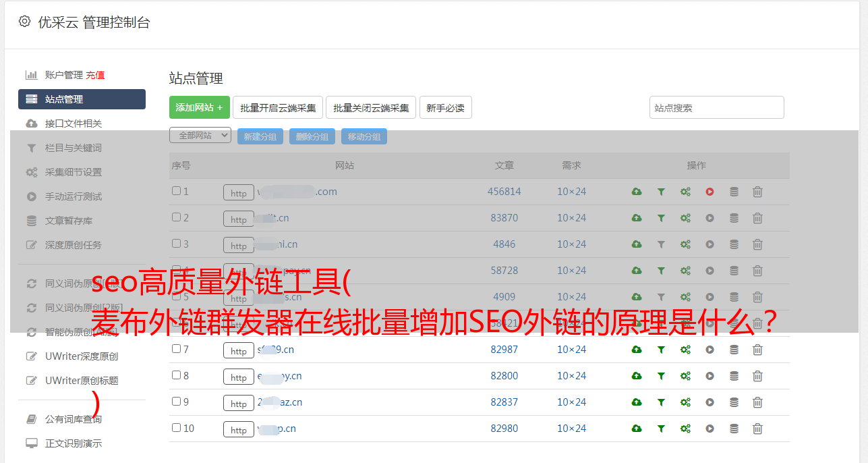Open the 全部网站 group dropdown
Viewport: 868px width, 463px height.
(200, 136)
